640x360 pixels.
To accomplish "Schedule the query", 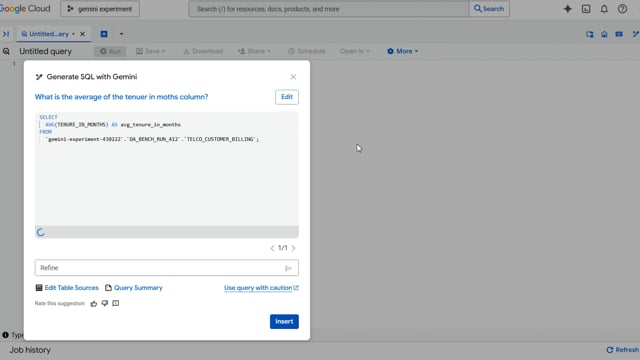I will pos(307,51).
